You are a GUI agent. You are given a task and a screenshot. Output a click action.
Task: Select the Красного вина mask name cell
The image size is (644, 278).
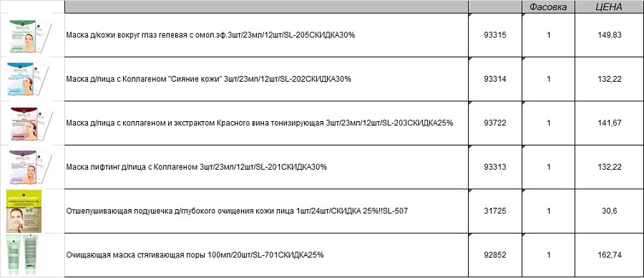pyautogui.click(x=266, y=123)
